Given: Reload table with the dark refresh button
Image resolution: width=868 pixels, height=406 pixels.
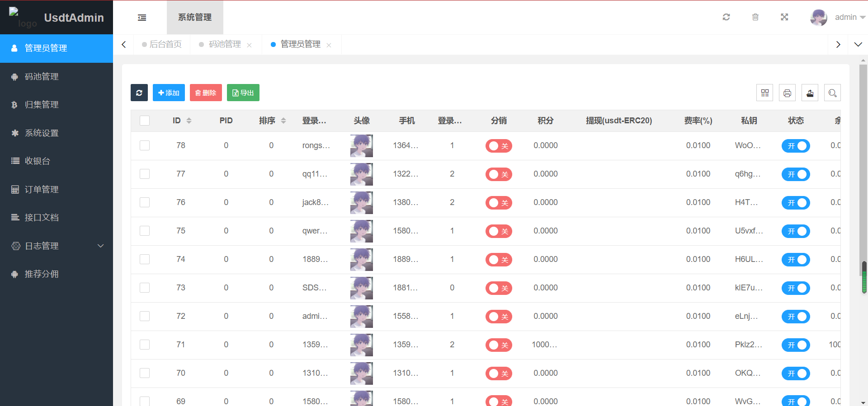Looking at the screenshot, I should (x=139, y=93).
